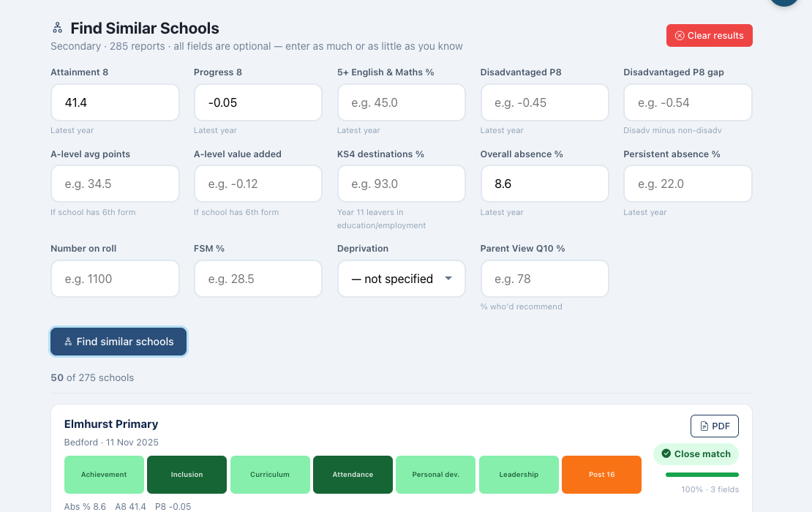
Task: Click the Leadership rating tile
Action: coord(519,475)
